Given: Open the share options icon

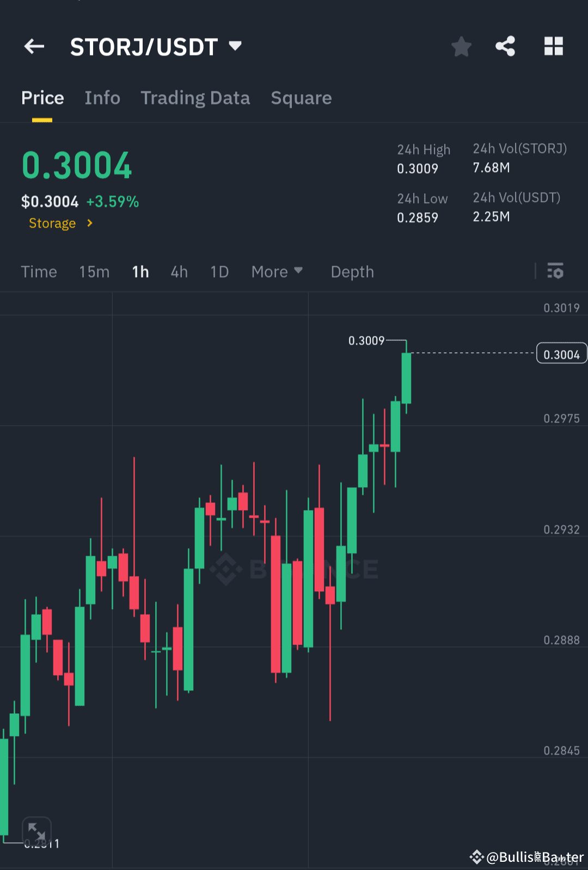Looking at the screenshot, I should [505, 46].
